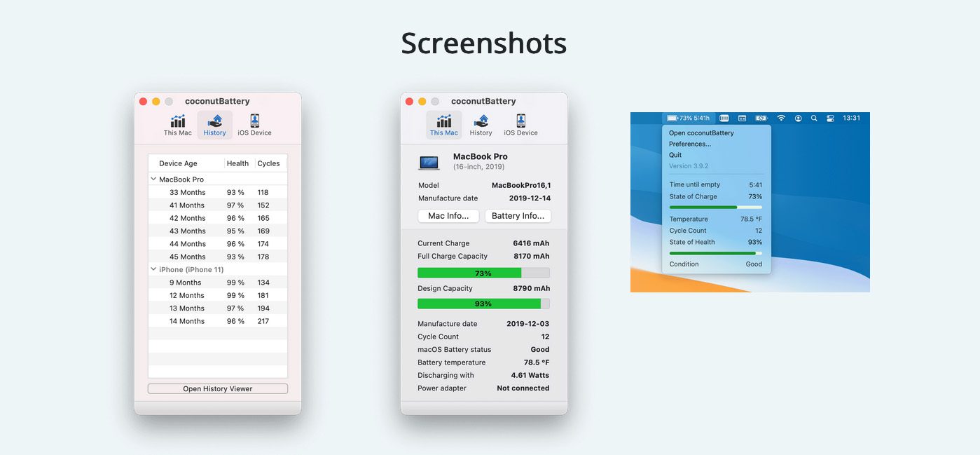The height and width of the screenshot is (455, 980).
Task: Click the Mac Info button
Action: [x=448, y=215]
